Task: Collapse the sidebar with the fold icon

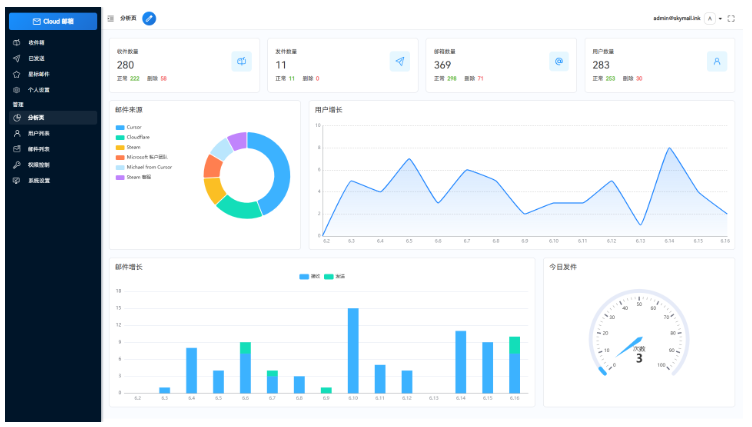Action: [x=110, y=18]
